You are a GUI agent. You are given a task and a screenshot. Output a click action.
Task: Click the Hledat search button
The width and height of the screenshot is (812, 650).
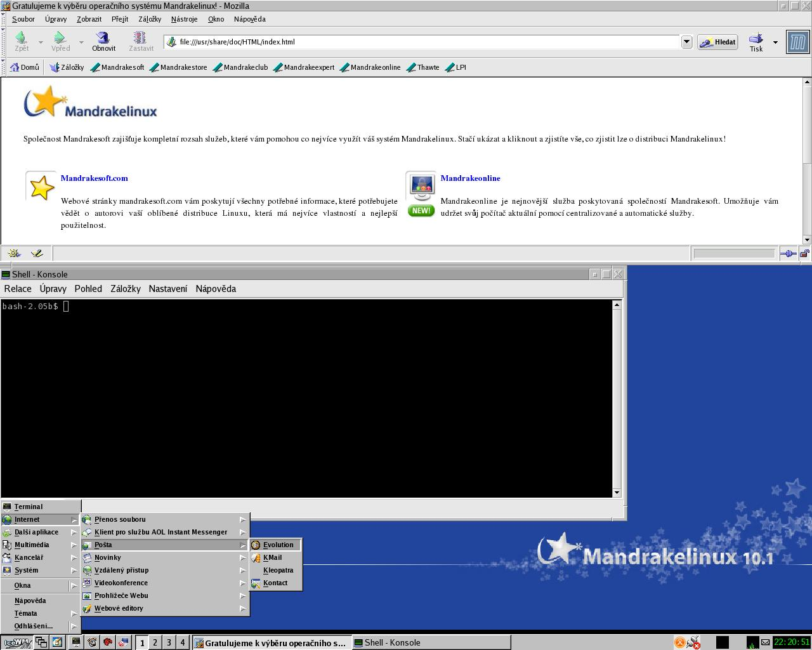click(x=717, y=42)
